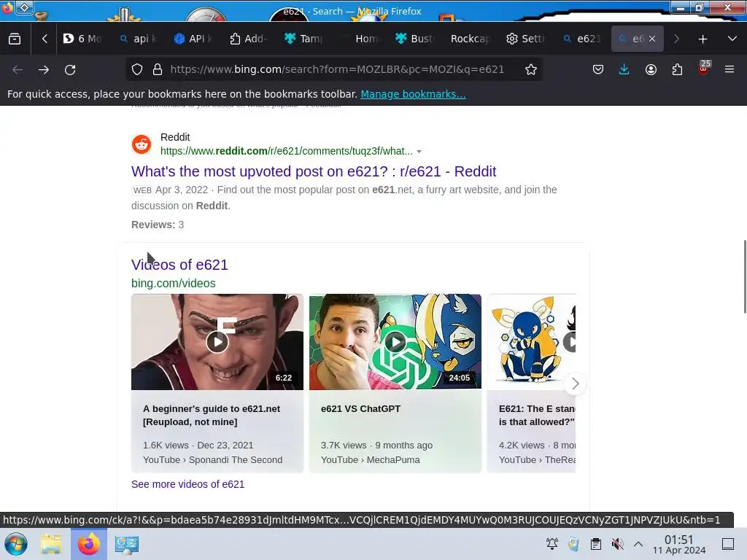Open Firefox View tab icon
Screen dimensions: 747x560
15,39
